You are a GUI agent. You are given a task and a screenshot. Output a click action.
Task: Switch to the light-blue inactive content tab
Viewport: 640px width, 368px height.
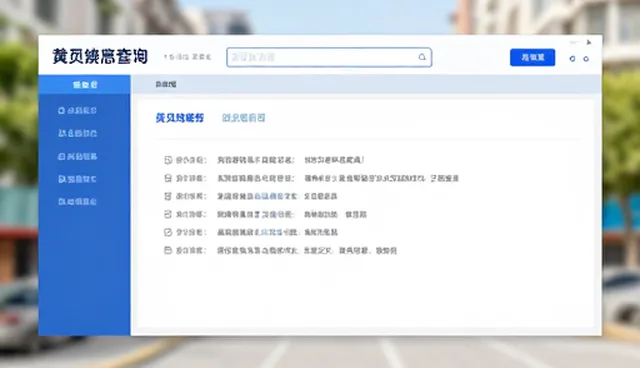[x=244, y=118]
